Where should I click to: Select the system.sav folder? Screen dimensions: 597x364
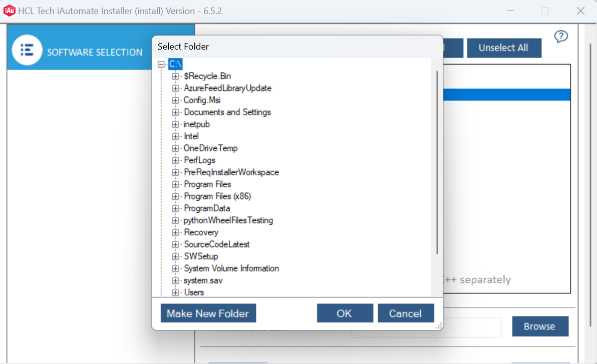[203, 280]
